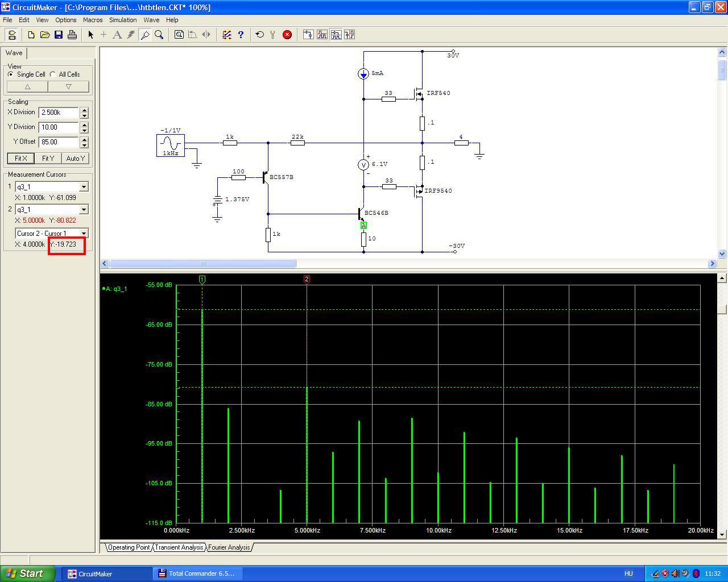Select the All Cells radio button
The height and width of the screenshot is (582, 728).
point(53,74)
